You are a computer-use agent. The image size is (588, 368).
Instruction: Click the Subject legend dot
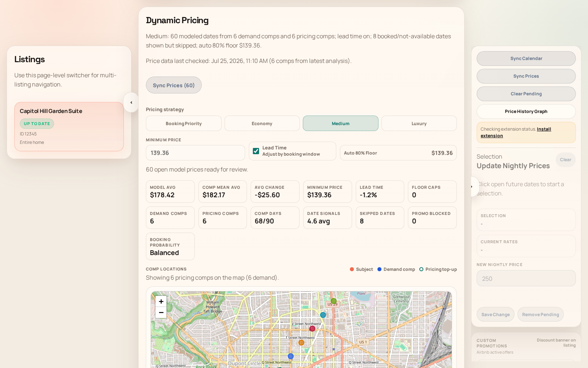pos(352,269)
